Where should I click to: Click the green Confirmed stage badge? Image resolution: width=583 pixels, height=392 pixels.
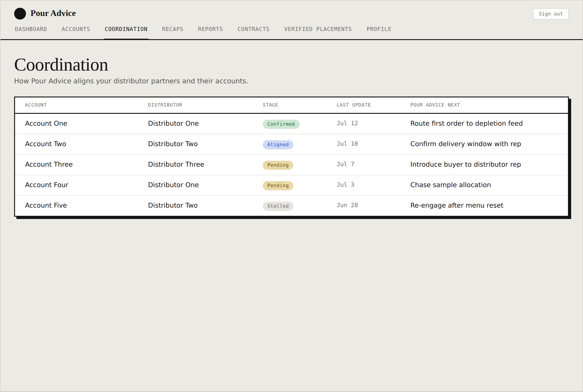[281, 124]
